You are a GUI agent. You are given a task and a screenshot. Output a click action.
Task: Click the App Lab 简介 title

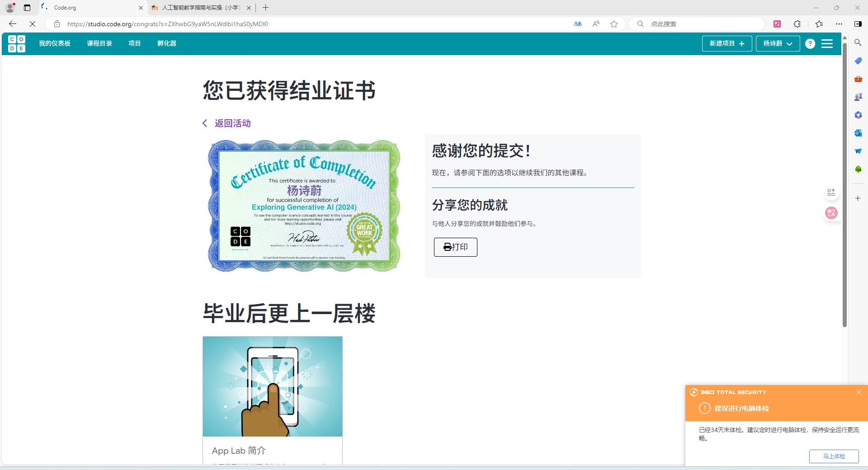pos(239,451)
